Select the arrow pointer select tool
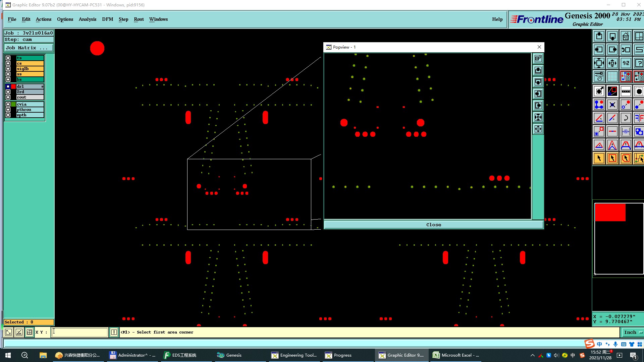644x362 pixels. pyautogui.click(x=599, y=158)
